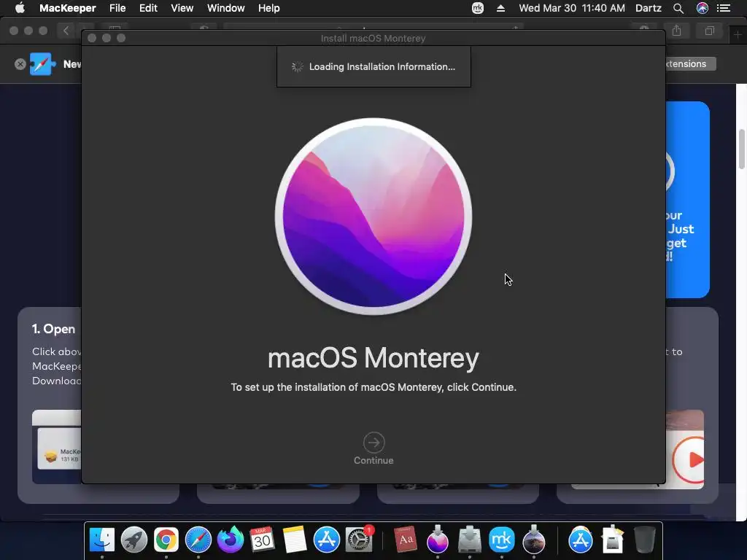Open Spotlight search in the menu bar
Image resolution: width=747 pixels, height=560 pixels.
click(x=678, y=8)
